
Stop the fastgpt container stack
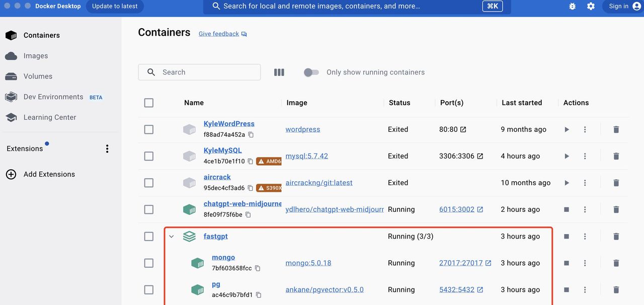567,236
